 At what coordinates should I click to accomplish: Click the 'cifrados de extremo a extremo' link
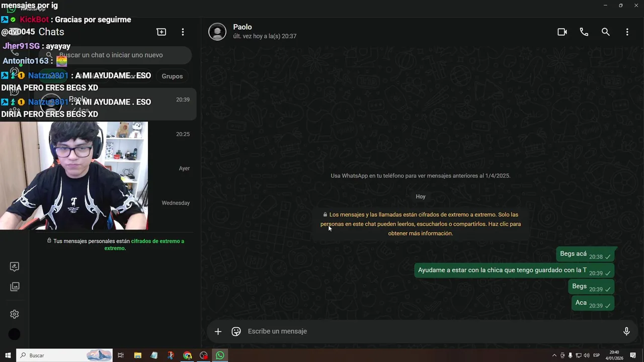(x=144, y=245)
